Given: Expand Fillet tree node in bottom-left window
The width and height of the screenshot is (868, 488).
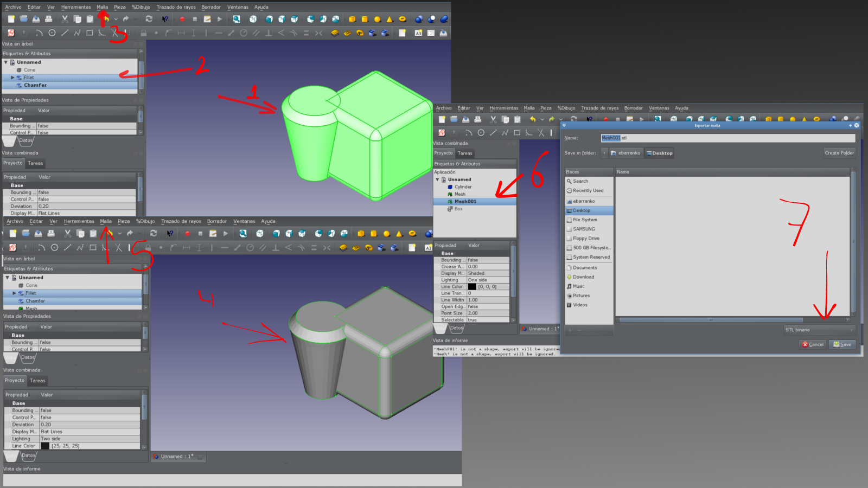Looking at the screenshot, I should click(x=15, y=293).
